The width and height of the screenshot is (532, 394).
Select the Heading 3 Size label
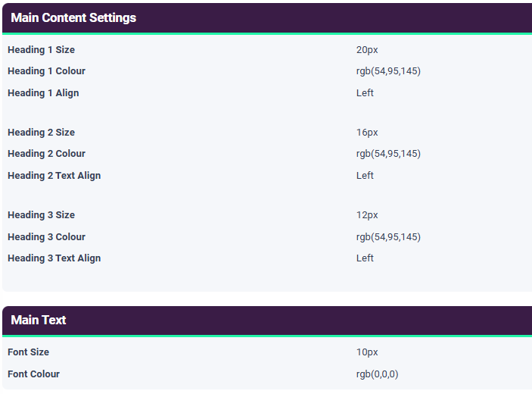(41, 215)
